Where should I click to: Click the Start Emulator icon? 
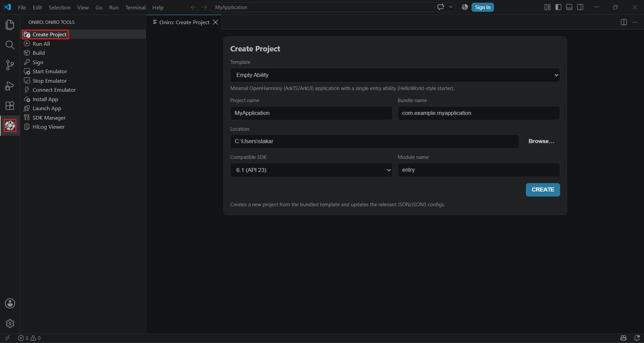[x=27, y=71]
